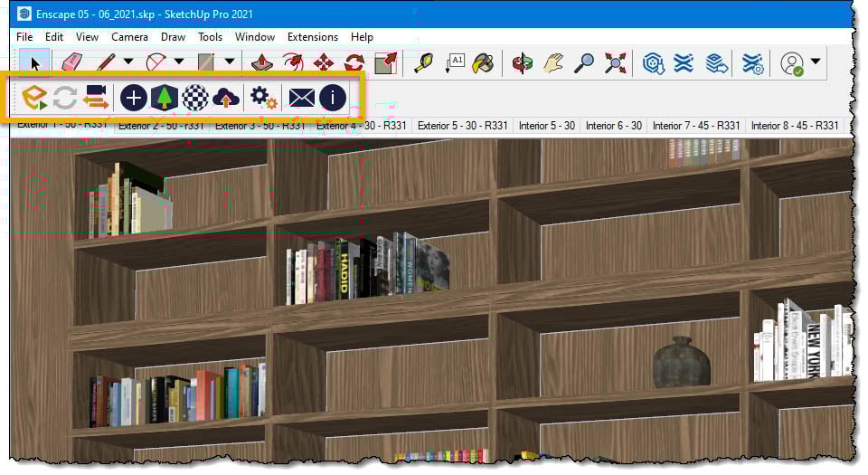Open the Enscape About info icon
Viewport: 868px width, 475px height.
(x=333, y=98)
